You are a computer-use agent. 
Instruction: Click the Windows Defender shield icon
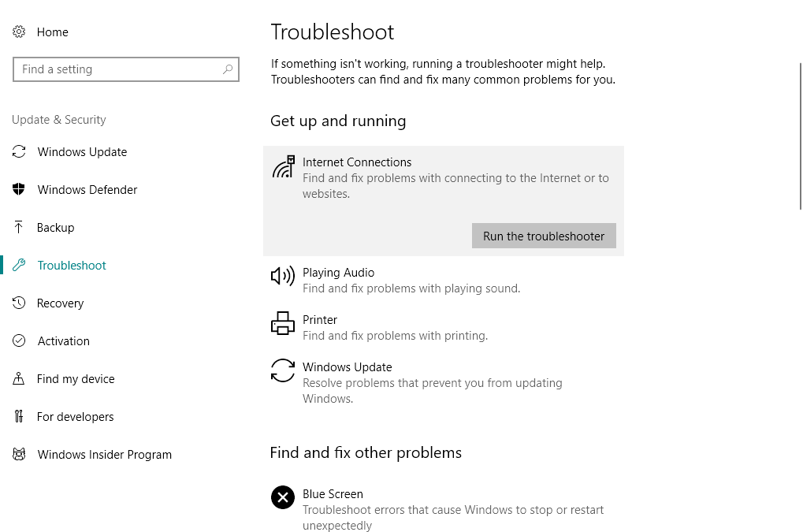(x=19, y=190)
